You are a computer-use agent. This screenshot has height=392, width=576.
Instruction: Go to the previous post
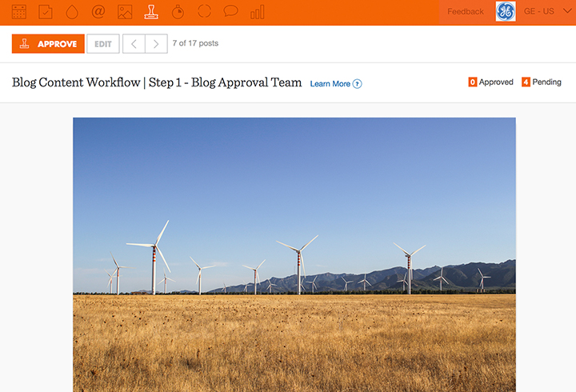(x=134, y=44)
